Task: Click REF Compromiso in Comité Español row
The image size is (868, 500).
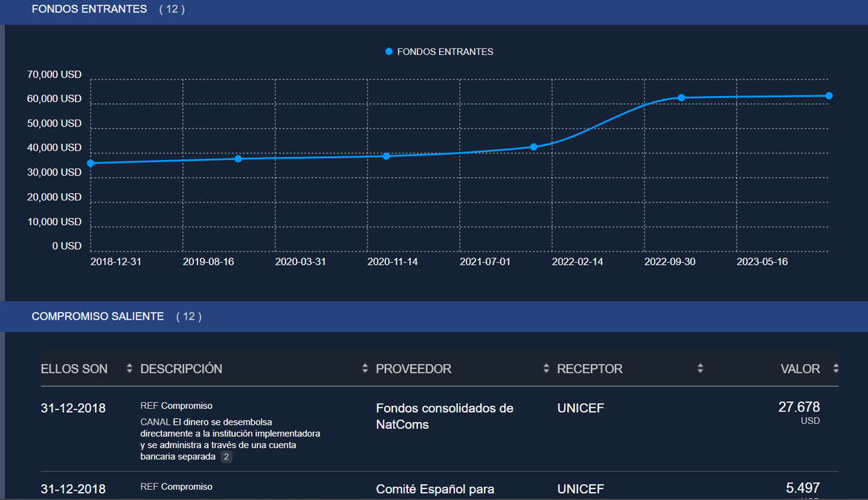Action: pyautogui.click(x=176, y=487)
